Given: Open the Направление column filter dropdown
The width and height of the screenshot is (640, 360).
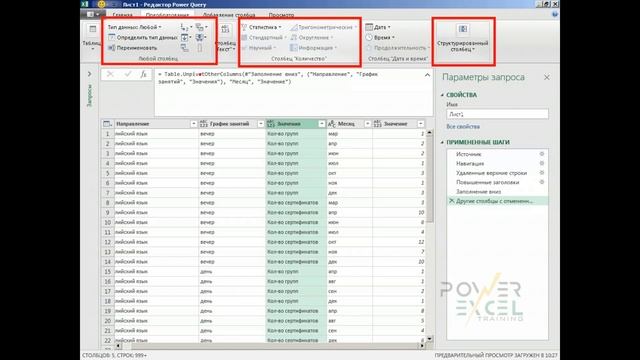Looking at the screenshot, I should click(193, 124).
